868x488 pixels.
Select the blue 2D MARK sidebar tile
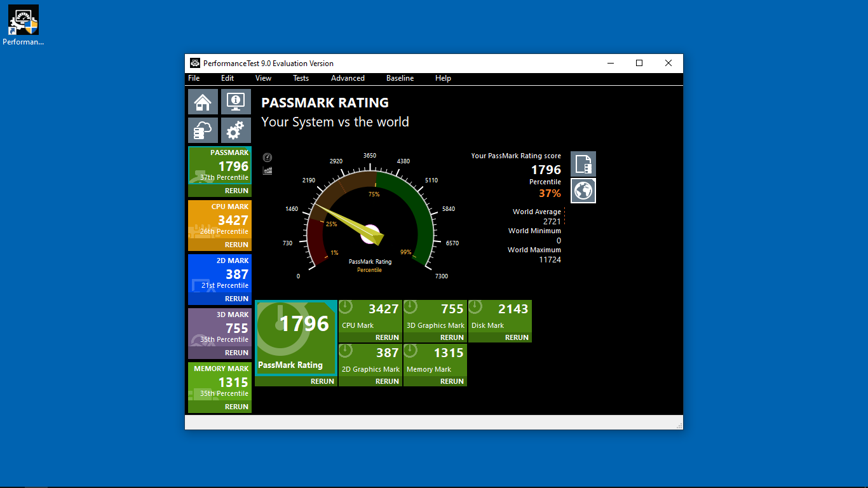[x=220, y=274]
